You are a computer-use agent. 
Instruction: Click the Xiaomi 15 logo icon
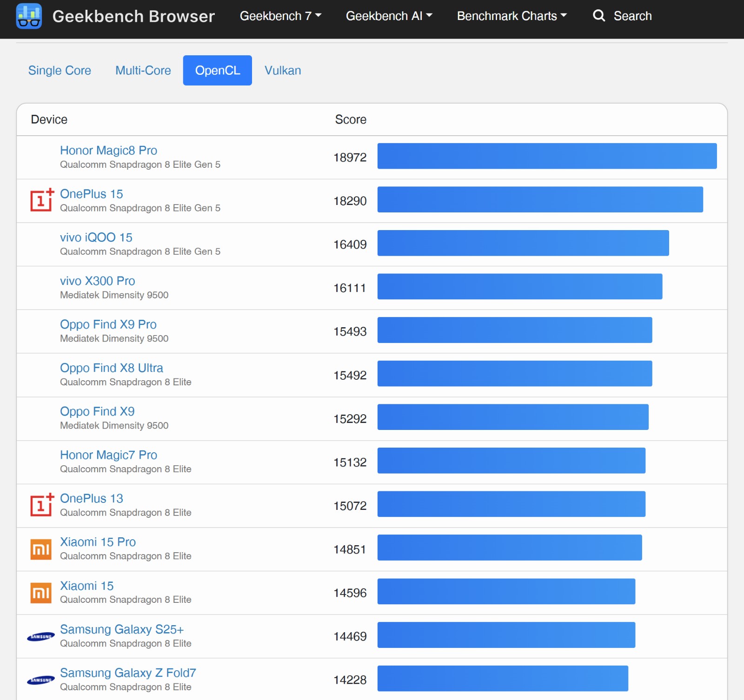pyautogui.click(x=41, y=593)
